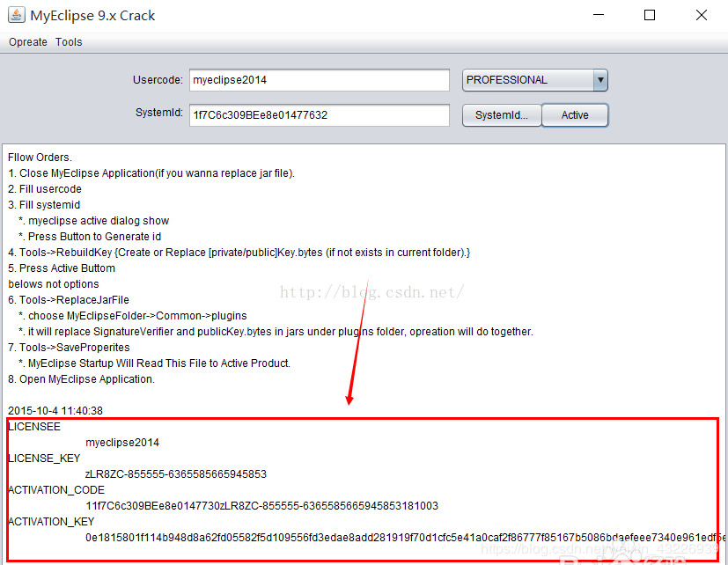
Task: Click 'MyEclipse Startup Will Read This File' line
Action: [155, 363]
